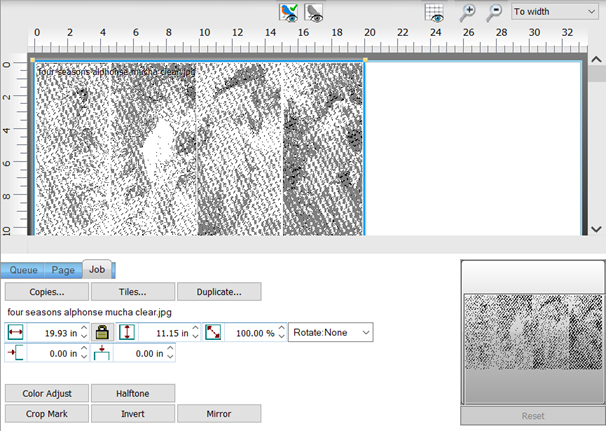Enable color preview with the bird eye icon
This screenshot has height=431, width=606.
point(289,12)
